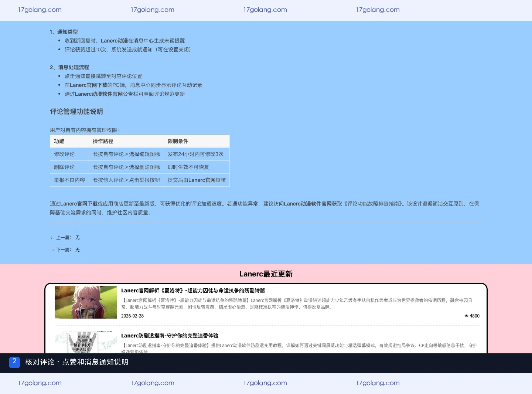Select the 修改评论 table cell

(69, 154)
